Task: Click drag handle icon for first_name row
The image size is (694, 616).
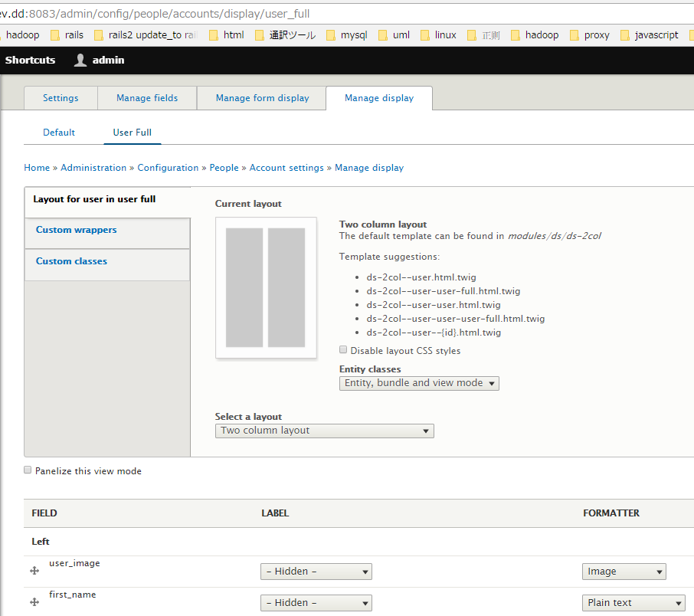Action: (34, 602)
